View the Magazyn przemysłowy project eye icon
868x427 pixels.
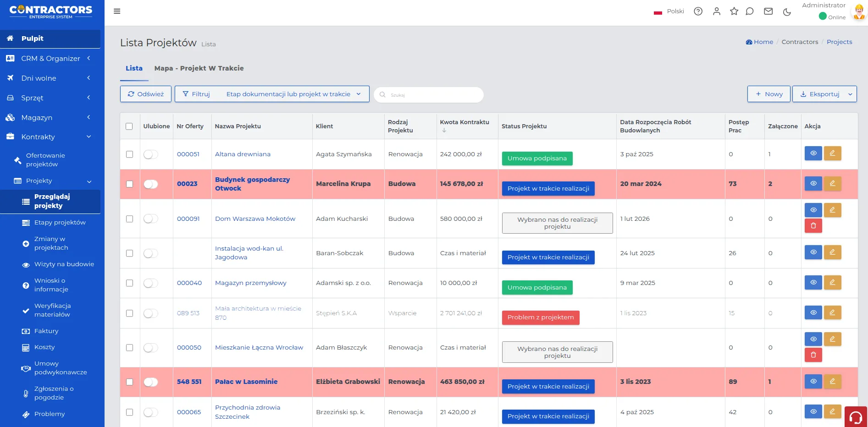click(x=813, y=282)
